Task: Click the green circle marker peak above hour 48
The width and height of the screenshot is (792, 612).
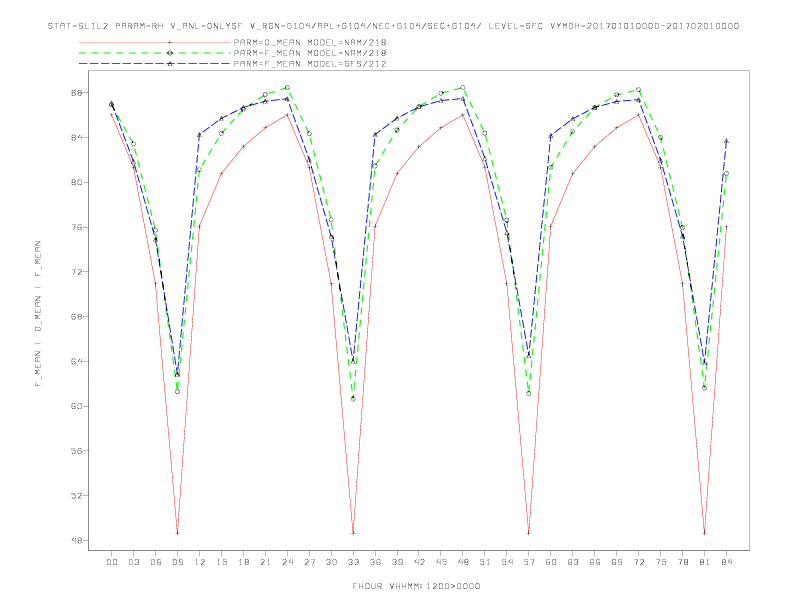Action: pos(463,88)
